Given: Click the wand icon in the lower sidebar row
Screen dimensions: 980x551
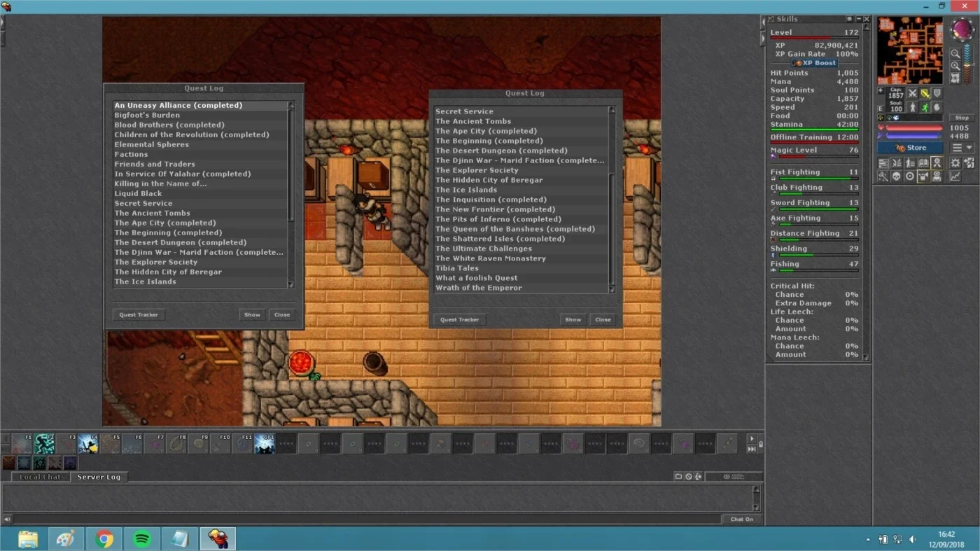Looking at the screenshot, I should (883, 176).
